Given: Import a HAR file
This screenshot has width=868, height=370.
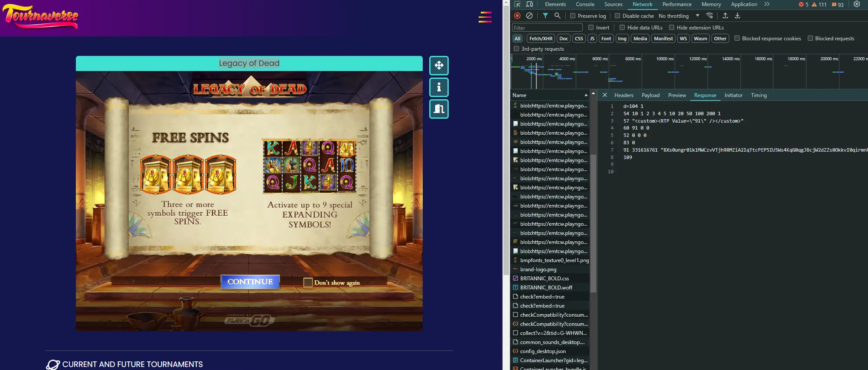Looking at the screenshot, I should (725, 16).
